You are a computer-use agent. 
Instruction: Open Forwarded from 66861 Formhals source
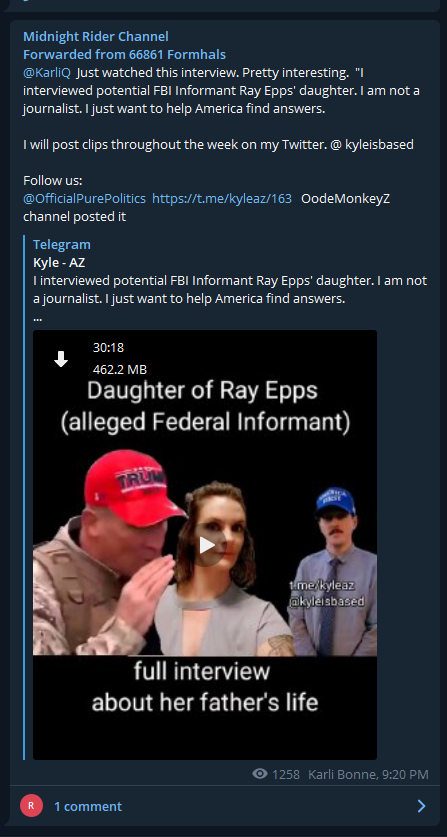[124, 54]
